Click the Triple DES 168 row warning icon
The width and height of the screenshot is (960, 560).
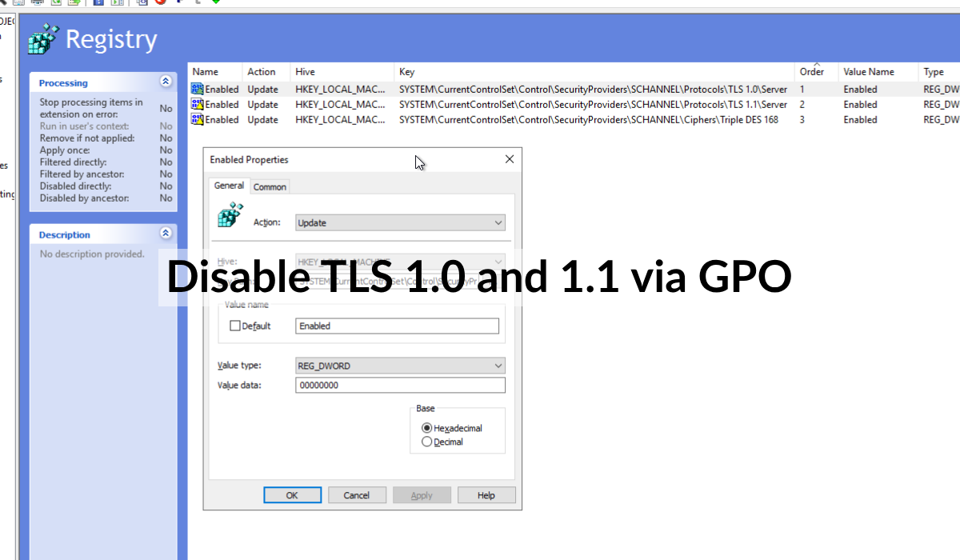tap(196, 119)
